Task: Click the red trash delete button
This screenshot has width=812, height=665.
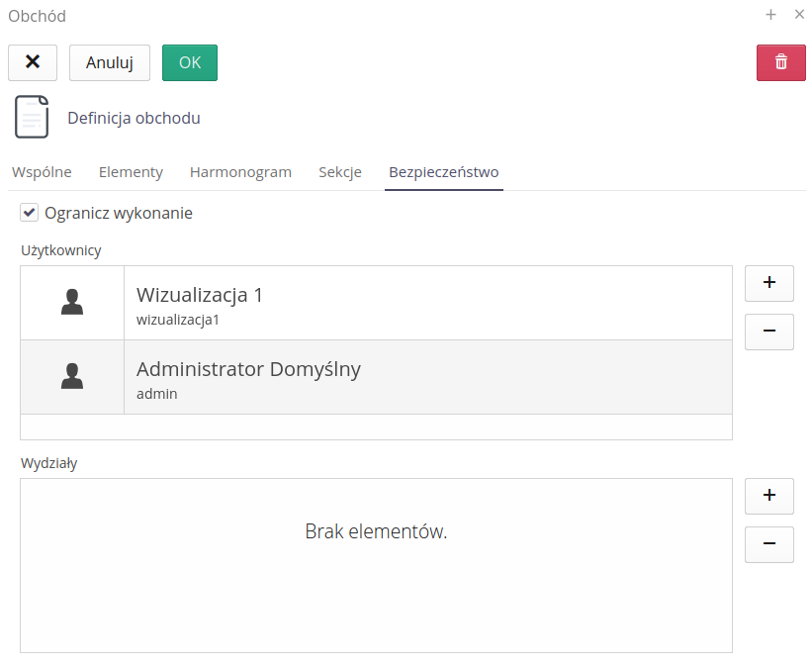Action: pyautogui.click(x=780, y=62)
